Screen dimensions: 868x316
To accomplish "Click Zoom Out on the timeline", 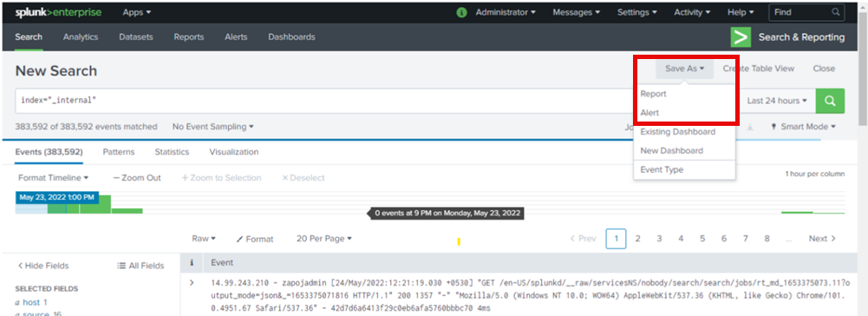I will (137, 178).
